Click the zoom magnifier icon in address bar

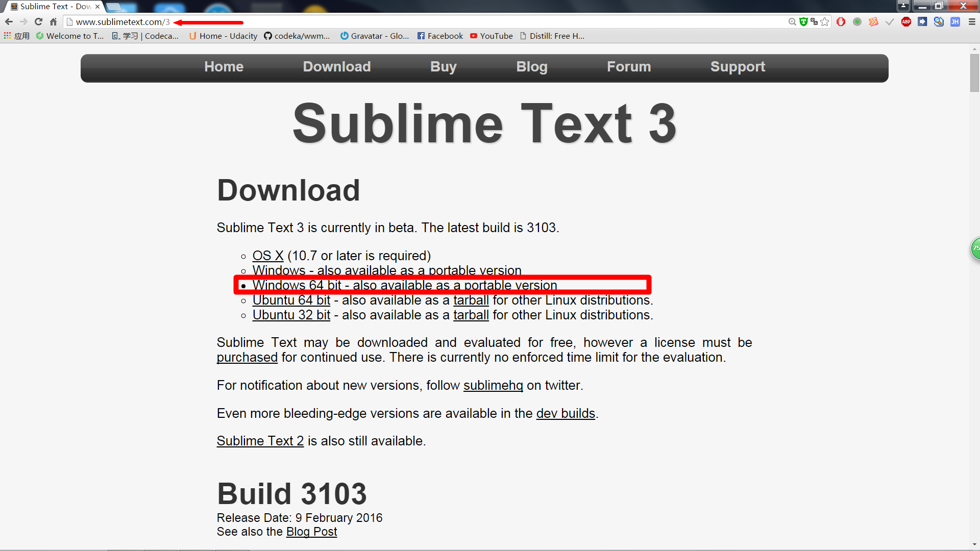pos(792,22)
